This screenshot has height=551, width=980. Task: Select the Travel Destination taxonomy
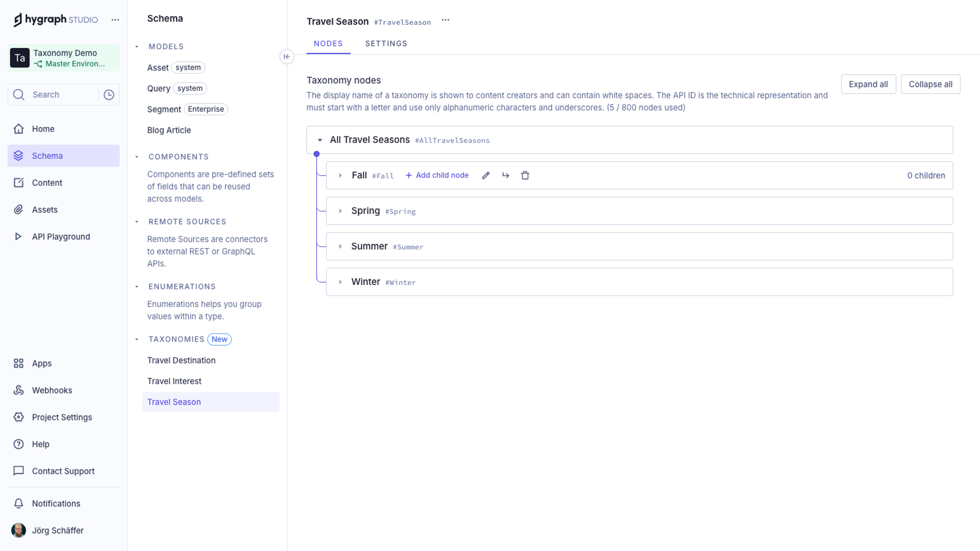click(181, 360)
